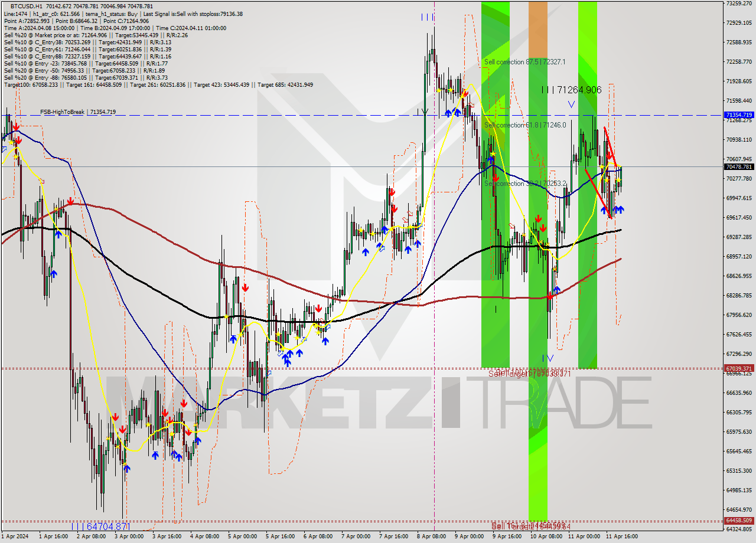Click the 'Sell correction 61.8 | 71246.0' label

click(524, 125)
